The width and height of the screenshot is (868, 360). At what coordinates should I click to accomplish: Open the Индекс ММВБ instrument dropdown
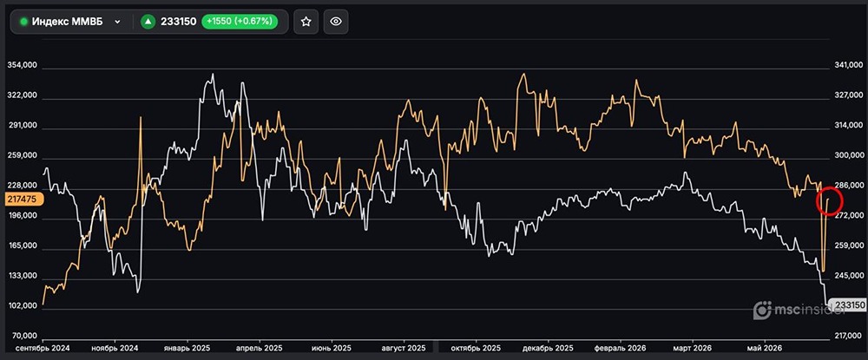click(71, 22)
